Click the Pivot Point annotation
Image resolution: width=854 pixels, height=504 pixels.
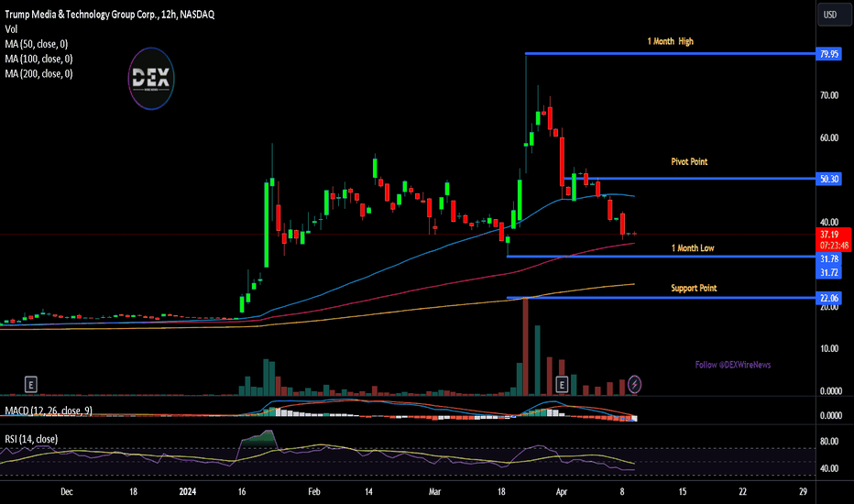(x=689, y=162)
